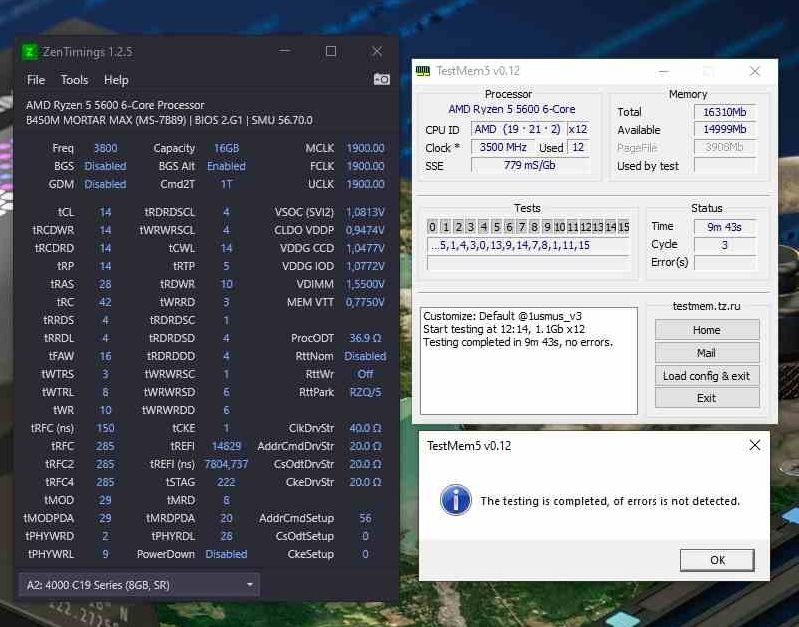799x627 pixels.
Task: Click the Mail button in TestMem5
Action: (706, 353)
